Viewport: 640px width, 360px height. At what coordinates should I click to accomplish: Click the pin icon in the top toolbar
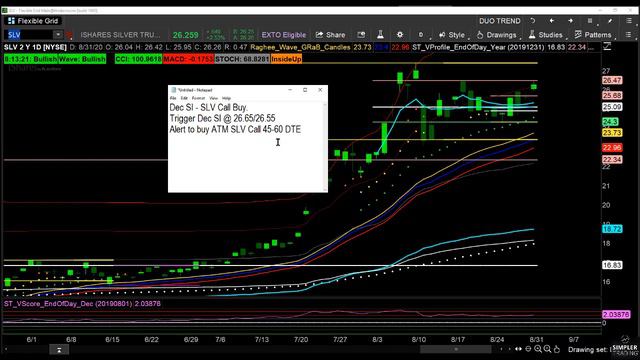point(610,21)
